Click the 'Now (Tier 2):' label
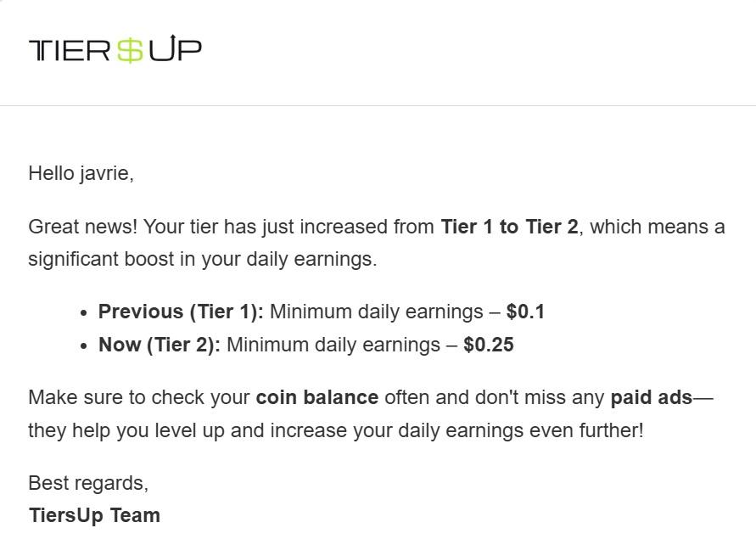The image size is (756, 556). [x=160, y=345]
